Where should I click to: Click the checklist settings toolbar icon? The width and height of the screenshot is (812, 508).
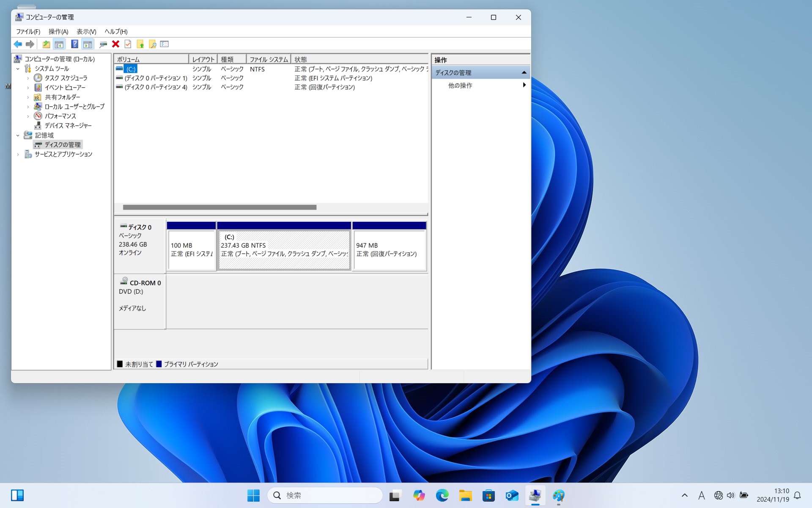pyautogui.click(x=165, y=44)
